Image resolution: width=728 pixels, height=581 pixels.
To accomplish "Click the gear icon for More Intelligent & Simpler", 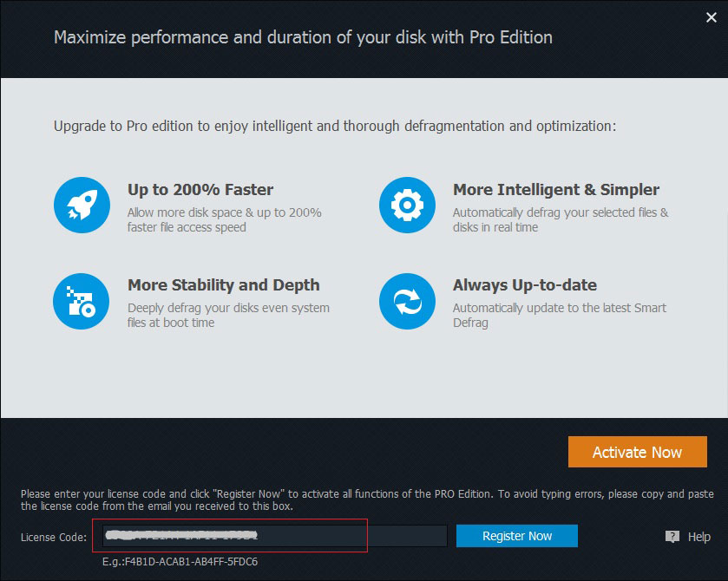I will click(x=407, y=205).
